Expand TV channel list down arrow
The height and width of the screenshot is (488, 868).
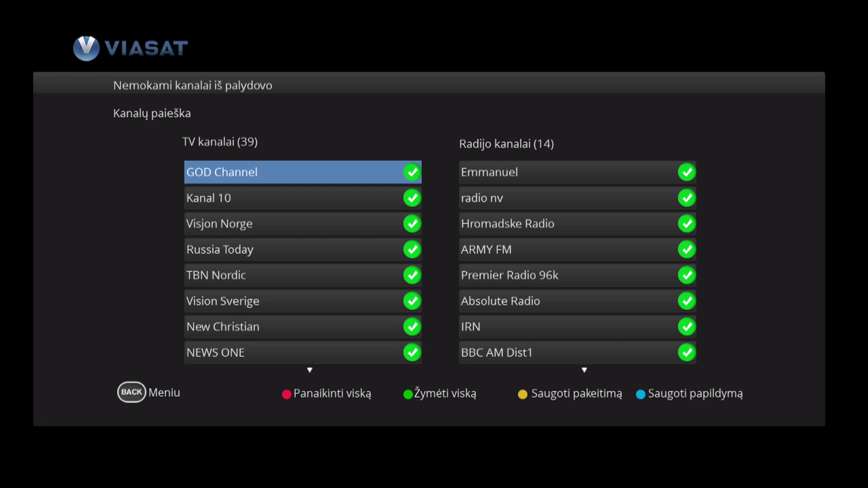[x=310, y=370]
